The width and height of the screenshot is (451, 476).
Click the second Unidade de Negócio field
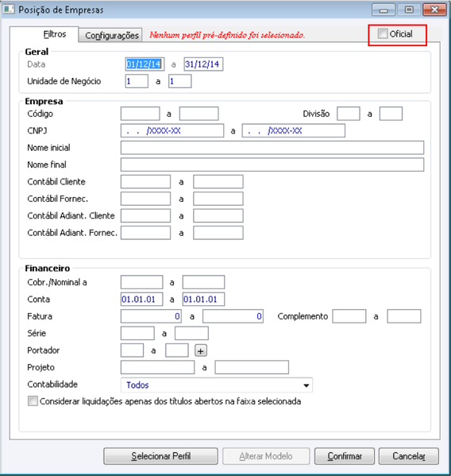click(180, 81)
